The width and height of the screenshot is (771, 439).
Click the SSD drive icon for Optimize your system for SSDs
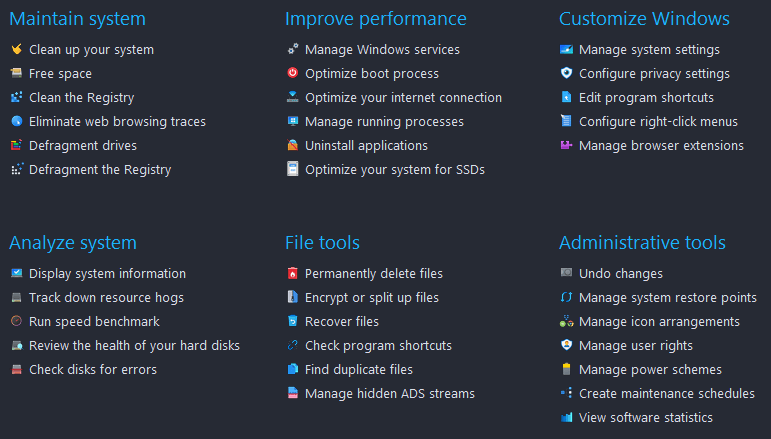coord(293,169)
